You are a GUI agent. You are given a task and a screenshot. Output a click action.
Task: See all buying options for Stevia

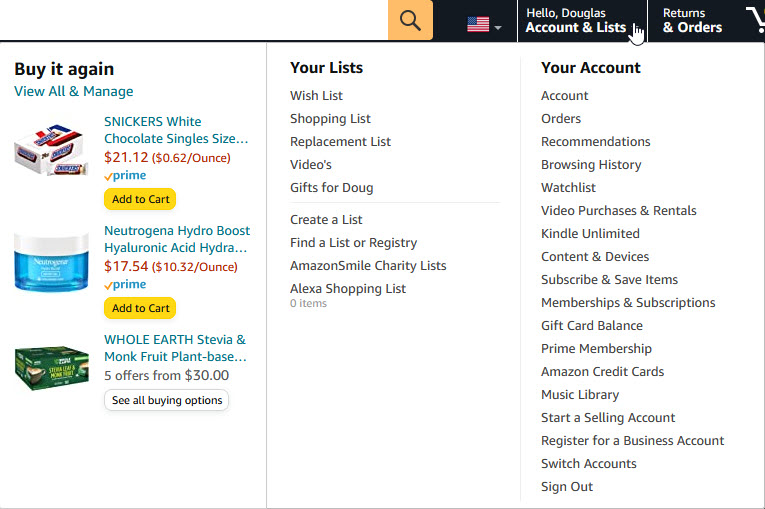coord(166,400)
